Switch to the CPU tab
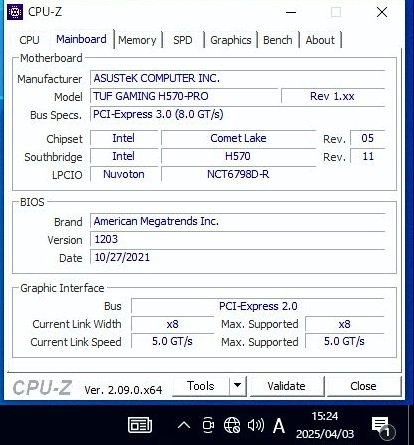This screenshot has height=445, width=414. 29,40
